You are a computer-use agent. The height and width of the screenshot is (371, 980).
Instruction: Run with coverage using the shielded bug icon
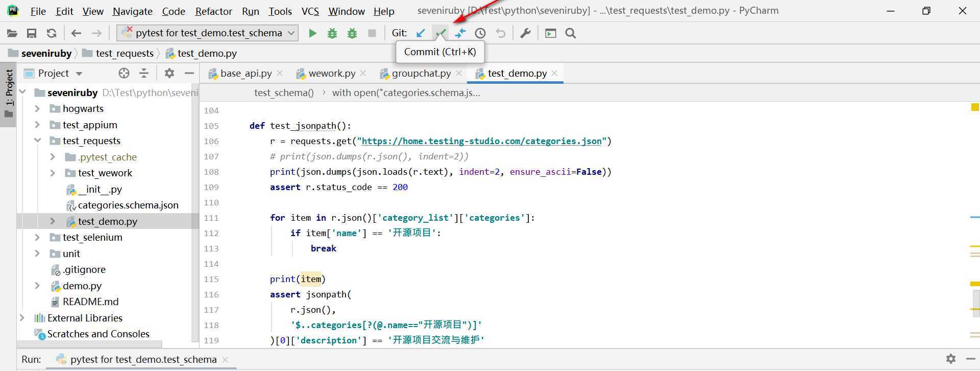(x=352, y=33)
